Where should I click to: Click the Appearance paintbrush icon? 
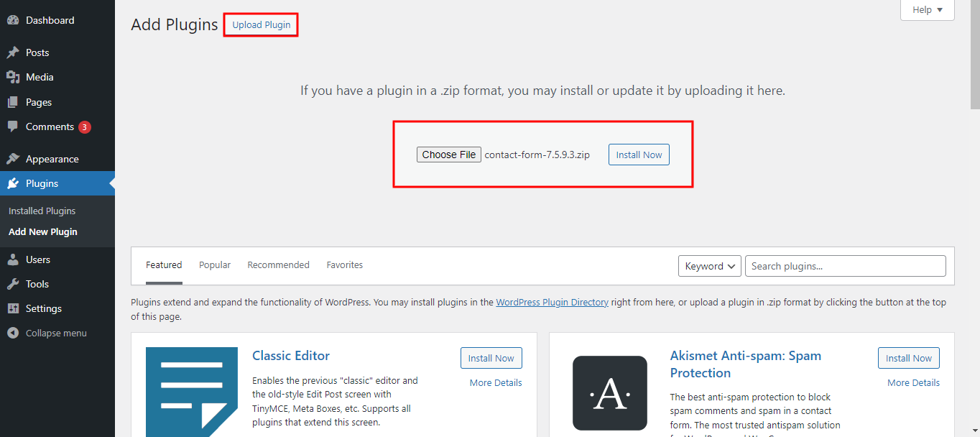(13, 159)
